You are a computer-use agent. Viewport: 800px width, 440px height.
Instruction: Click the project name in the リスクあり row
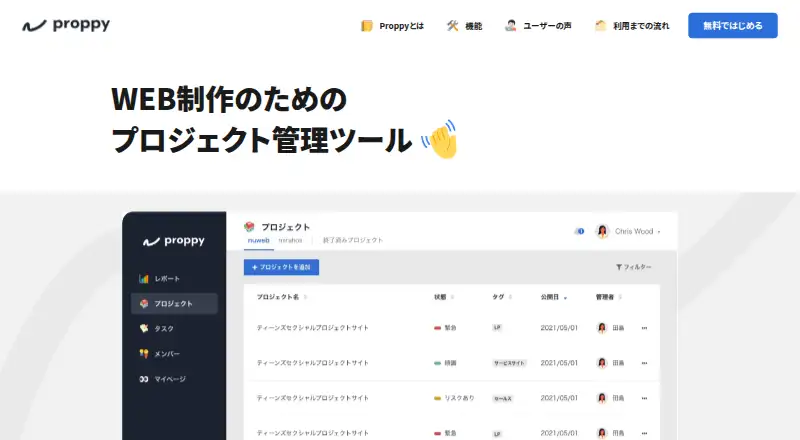point(312,398)
